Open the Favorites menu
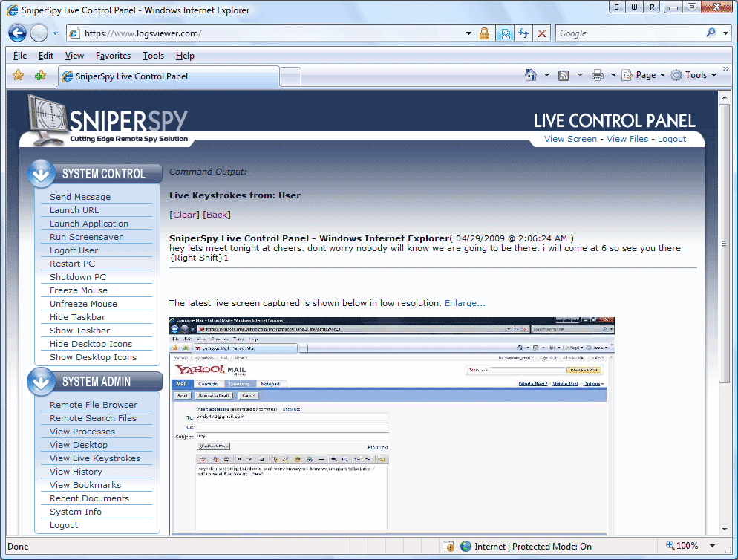This screenshot has width=738, height=560. click(113, 56)
